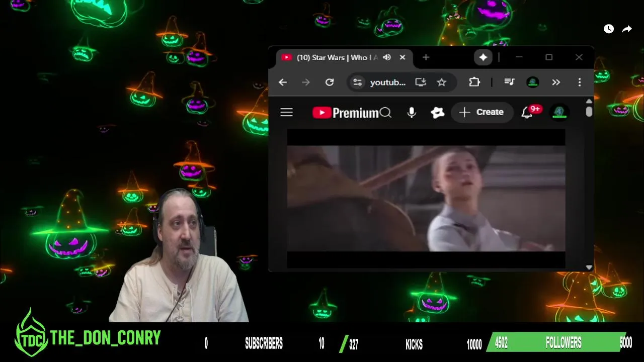Open the media controls icon in the toolbar
The width and height of the screenshot is (644, 362).
[509, 82]
